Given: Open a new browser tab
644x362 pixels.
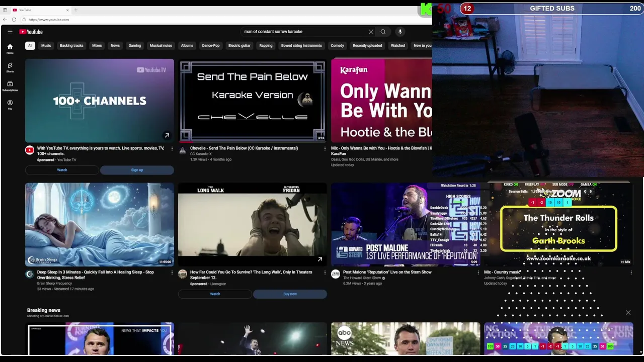Looking at the screenshot, I should point(76,10).
